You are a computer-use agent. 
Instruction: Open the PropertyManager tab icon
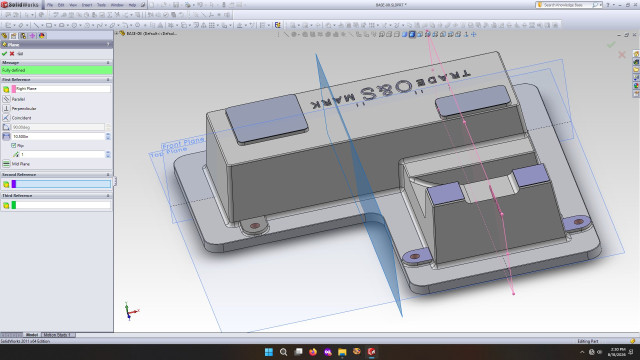click(14, 36)
